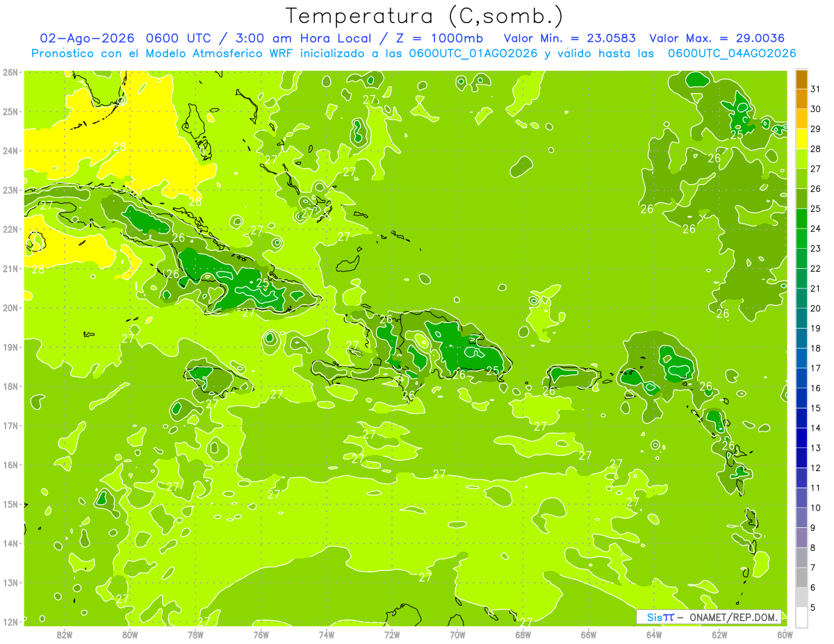Click the "62W" longitude axis label
The width and height of the screenshot is (834, 644).
720,634
